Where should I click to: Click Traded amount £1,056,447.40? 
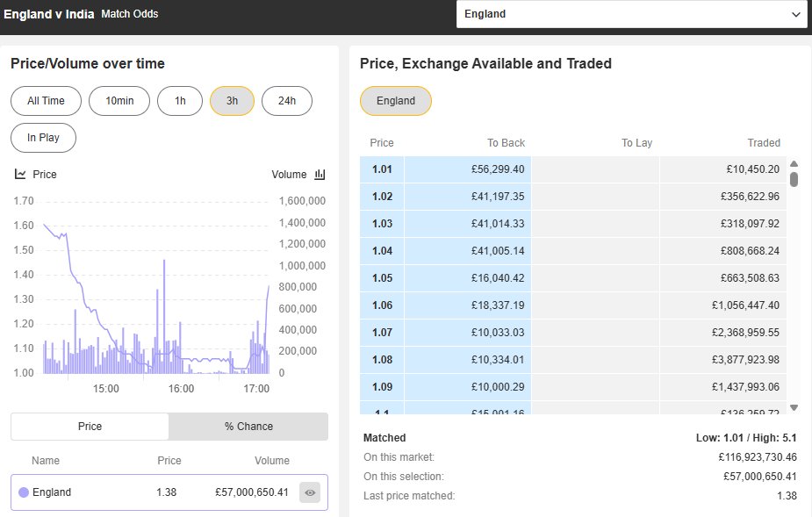[745, 305]
